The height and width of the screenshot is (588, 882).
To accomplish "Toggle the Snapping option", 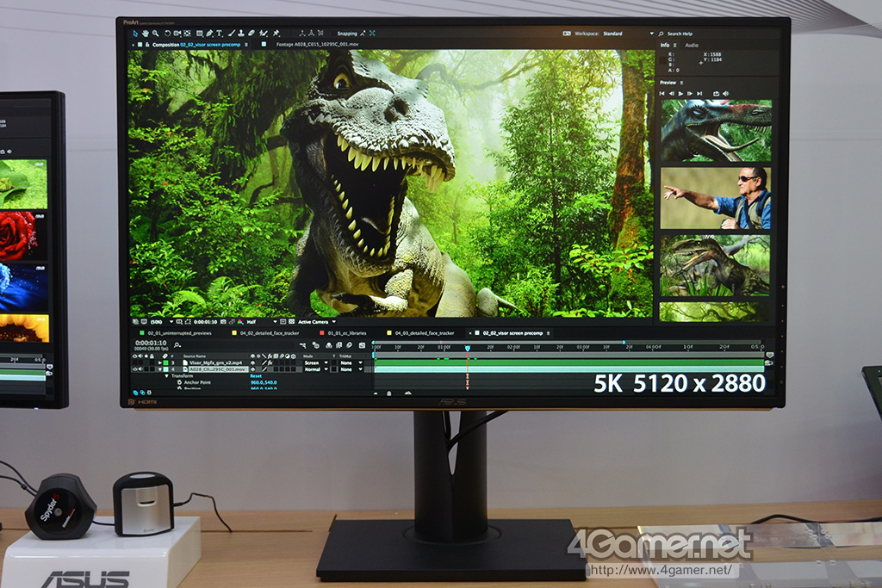I will [x=347, y=34].
